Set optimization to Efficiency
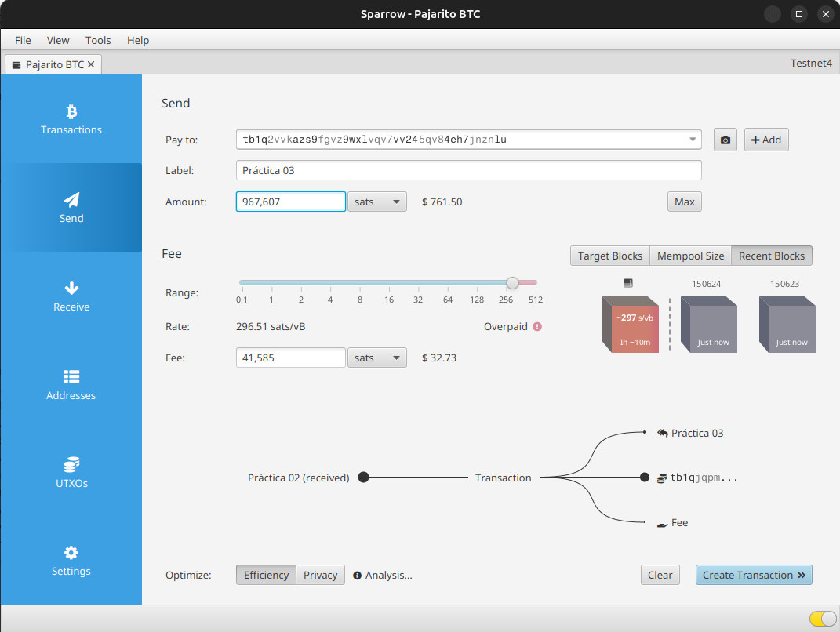Image resolution: width=840 pixels, height=632 pixels. coord(266,576)
